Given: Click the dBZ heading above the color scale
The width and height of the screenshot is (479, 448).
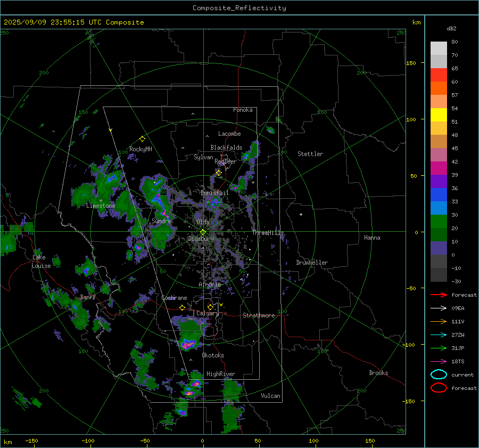Looking at the screenshot, I should click(x=451, y=28).
